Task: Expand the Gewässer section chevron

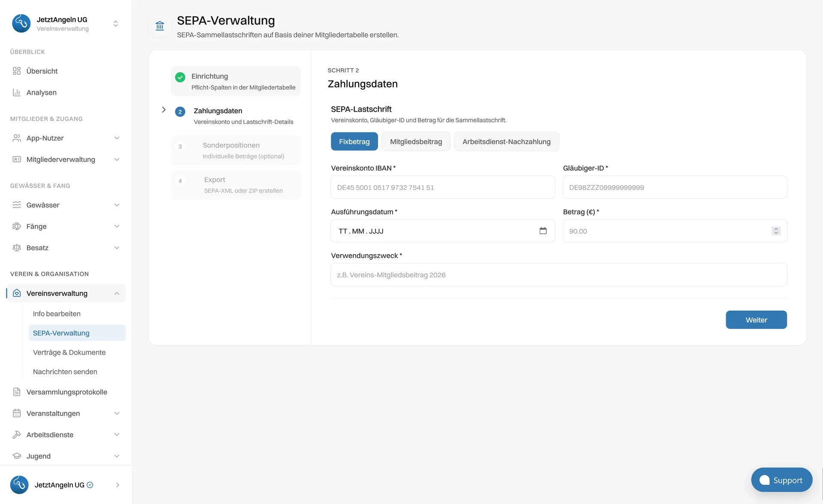Action: [x=117, y=205]
